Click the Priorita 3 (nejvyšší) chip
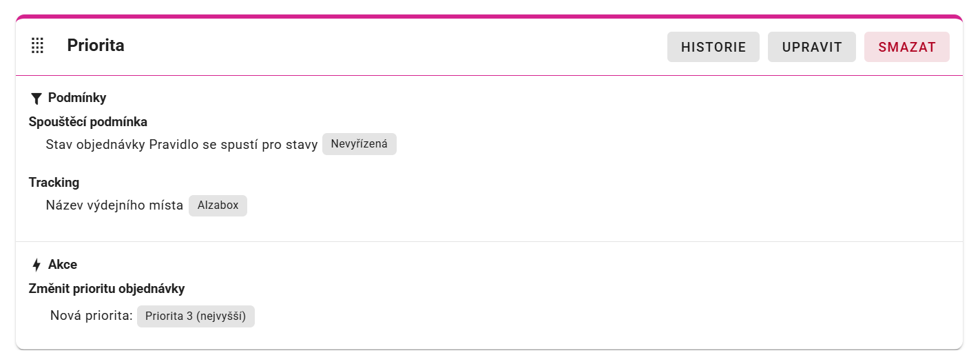This screenshot has height=364, width=980. coord(196,316)
